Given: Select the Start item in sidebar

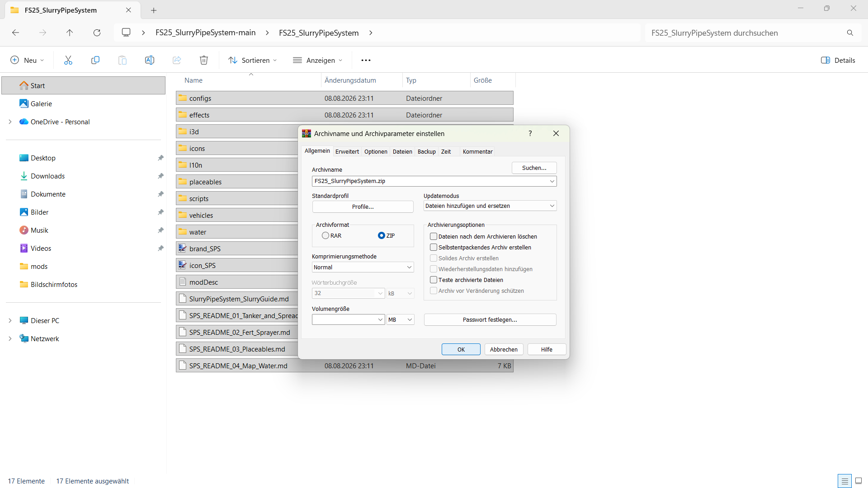Looking at the screenshot, I should pos(84,85).
